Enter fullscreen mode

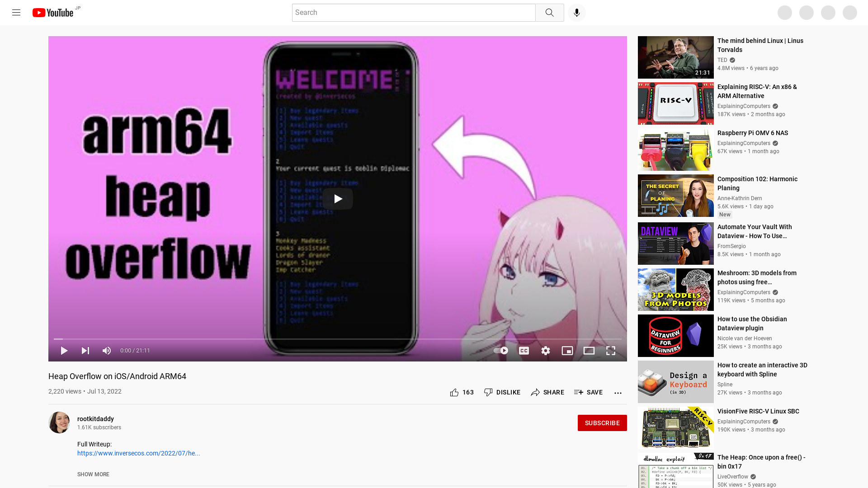click(x=611, y=351)
